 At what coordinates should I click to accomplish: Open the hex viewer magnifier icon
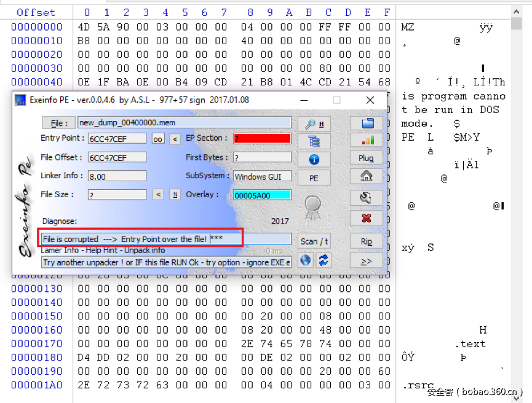[314, 122]
